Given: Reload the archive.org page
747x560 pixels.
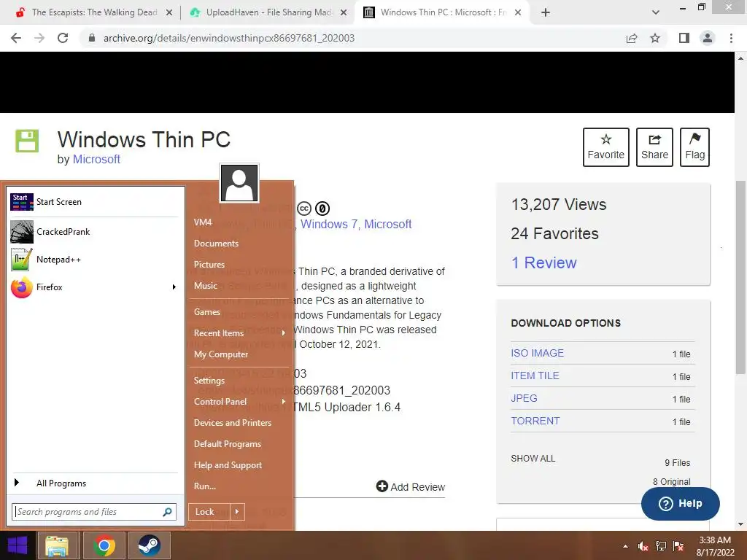Looking at the screenshot, I should (x=63, y=38).
